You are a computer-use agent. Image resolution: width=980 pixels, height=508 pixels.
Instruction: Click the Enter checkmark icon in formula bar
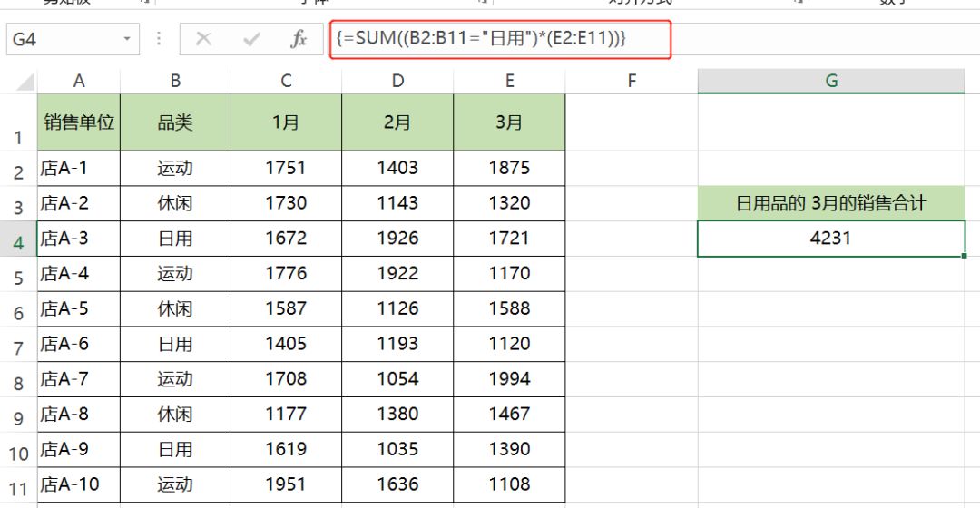point(251,40)
